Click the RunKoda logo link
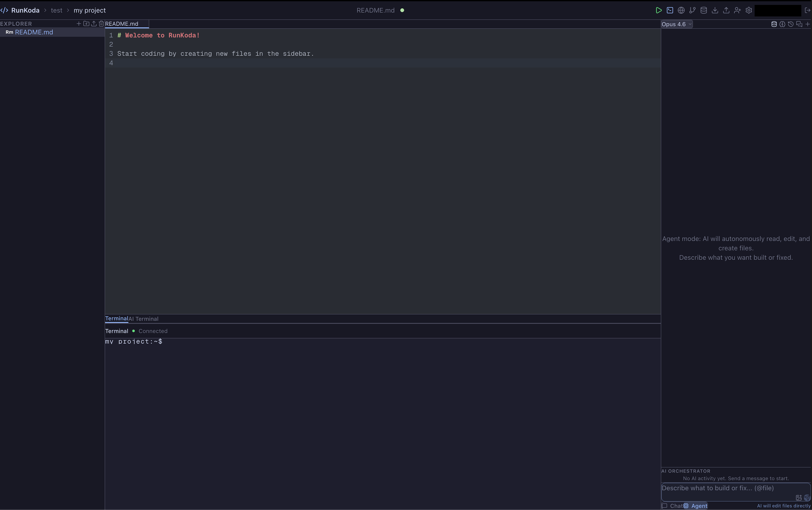This screenshot has height=510, width=812. tap(20, 10)
